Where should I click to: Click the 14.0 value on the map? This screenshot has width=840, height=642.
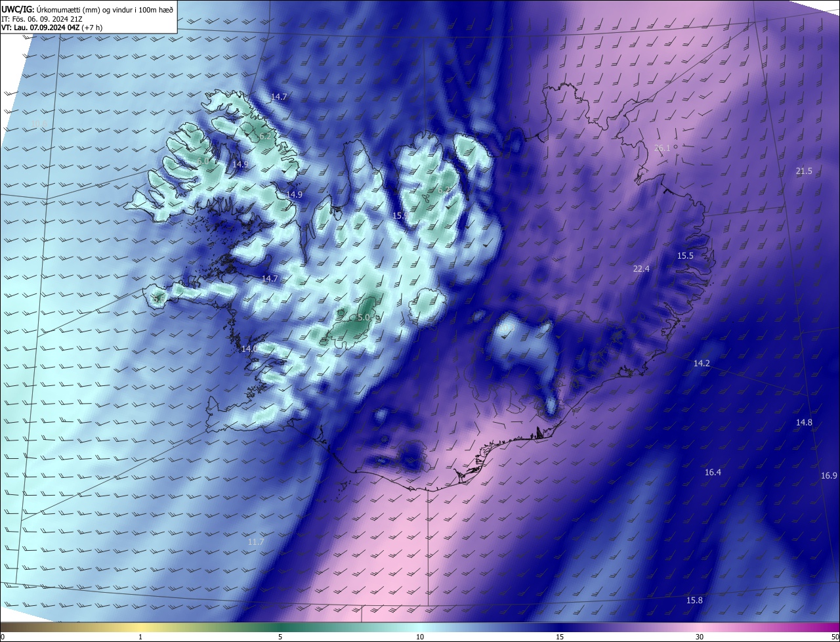[249, 349]
